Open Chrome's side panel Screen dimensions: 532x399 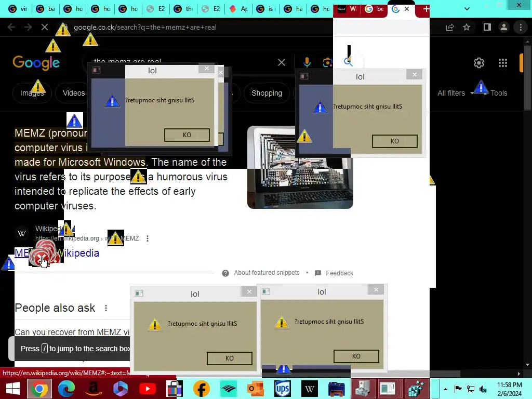[x=487, y=27]
